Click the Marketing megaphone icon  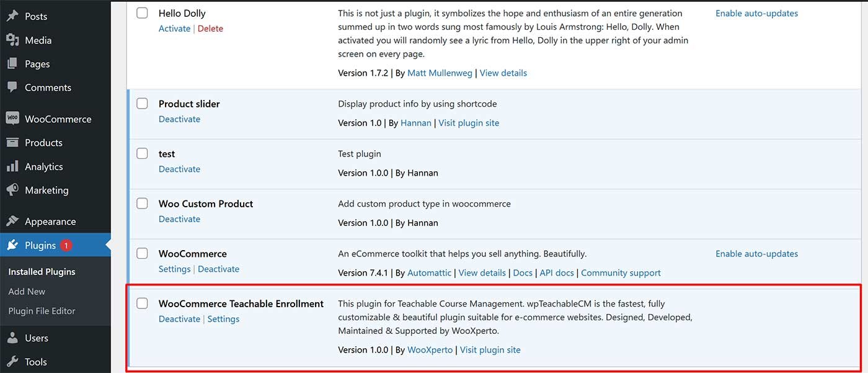coord(12,190)
